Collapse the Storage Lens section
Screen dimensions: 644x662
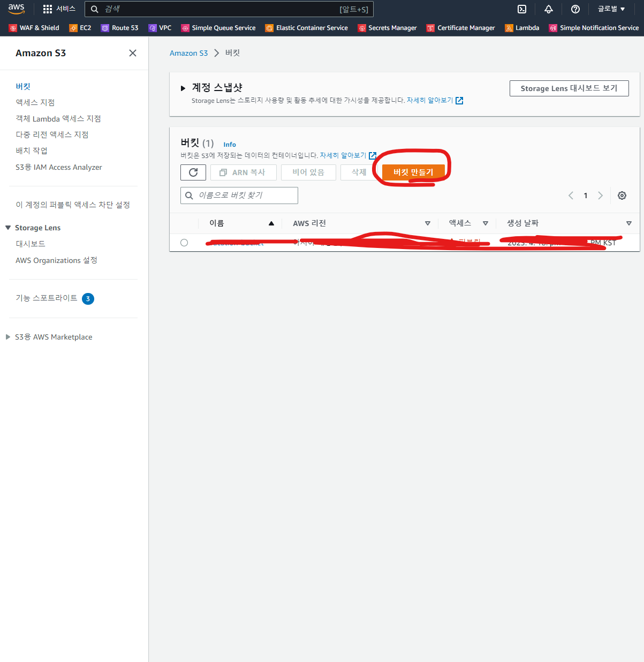(x=8, y=228)
